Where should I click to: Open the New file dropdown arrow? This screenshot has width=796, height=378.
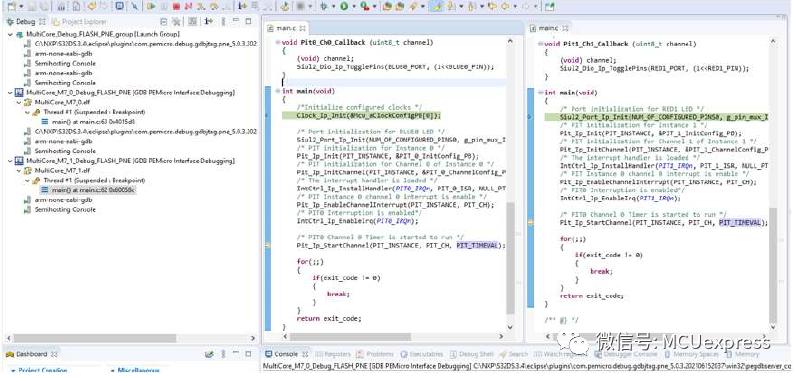tap(21, 7)
